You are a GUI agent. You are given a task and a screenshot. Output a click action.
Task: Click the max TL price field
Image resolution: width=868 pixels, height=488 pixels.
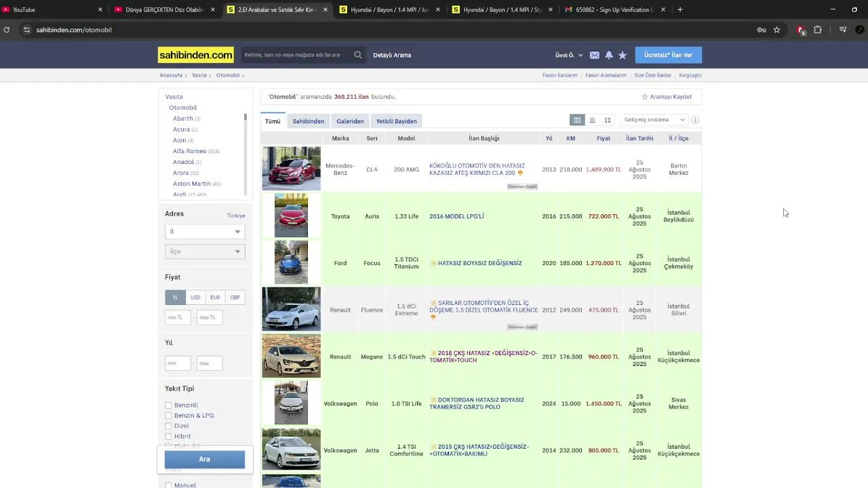tap(210, 317)
